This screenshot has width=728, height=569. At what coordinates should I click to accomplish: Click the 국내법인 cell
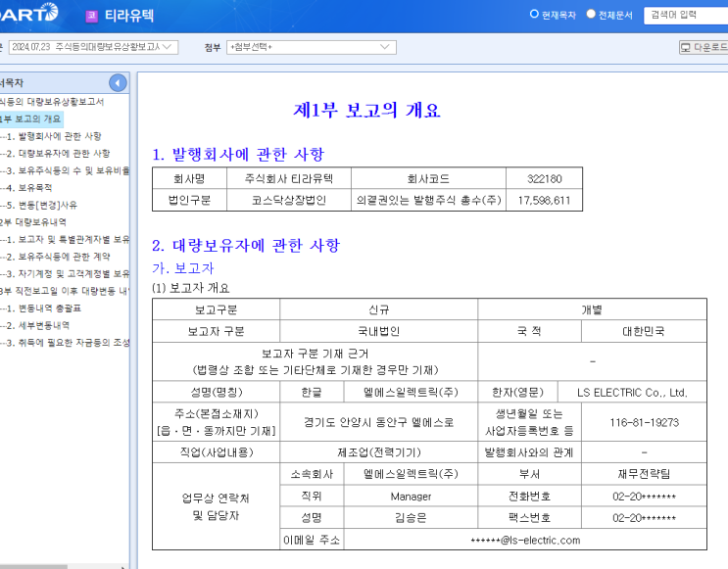379,331
